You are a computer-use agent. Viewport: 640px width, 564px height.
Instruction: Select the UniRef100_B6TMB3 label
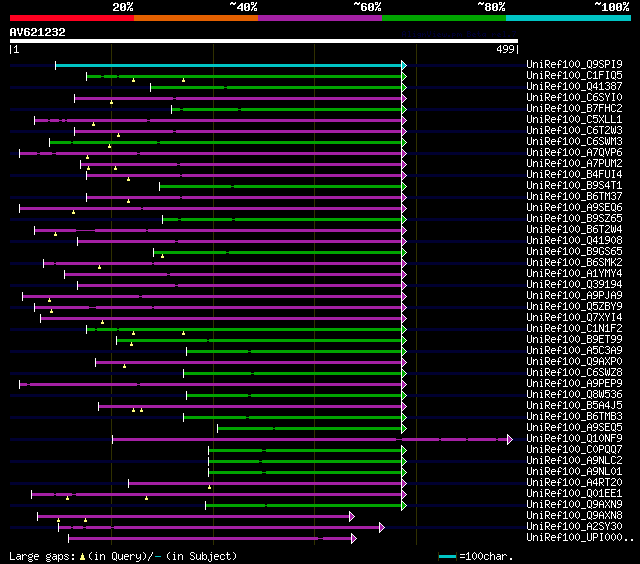pos(574,417)
